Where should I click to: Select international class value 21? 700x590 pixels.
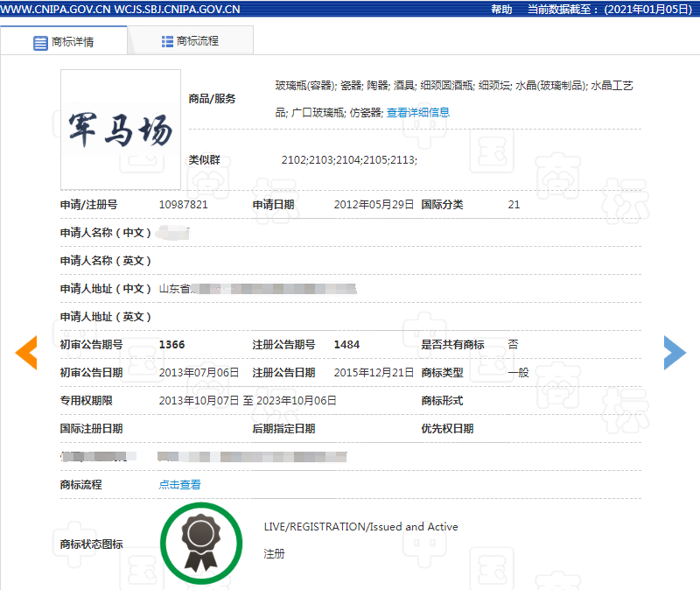pos(514,205)
